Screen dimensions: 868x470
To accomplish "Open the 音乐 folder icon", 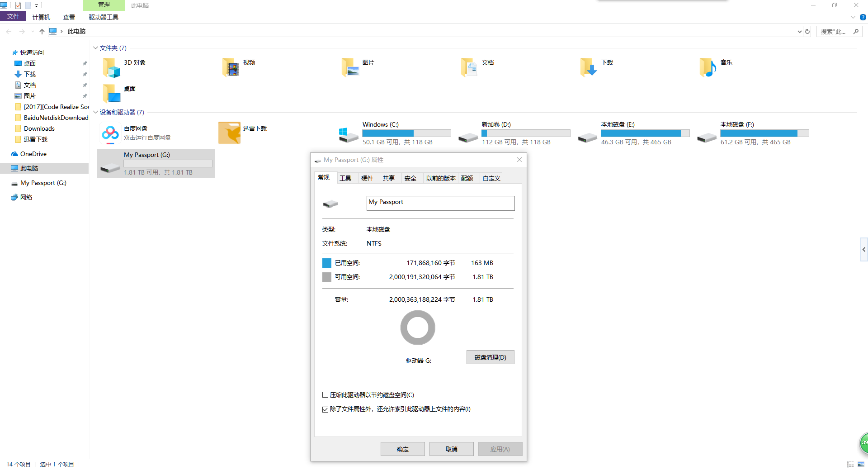I will click(708, 67).
